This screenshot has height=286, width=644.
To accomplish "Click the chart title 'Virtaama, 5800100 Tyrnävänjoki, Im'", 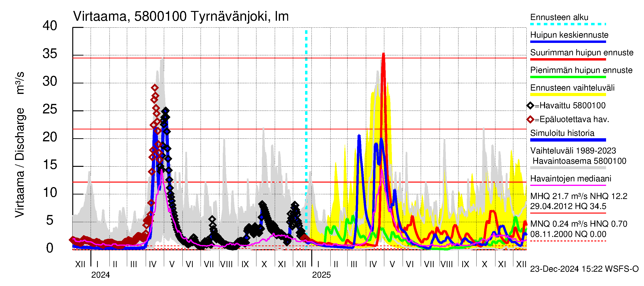I will pyautogui.click(x=181, y=16).
